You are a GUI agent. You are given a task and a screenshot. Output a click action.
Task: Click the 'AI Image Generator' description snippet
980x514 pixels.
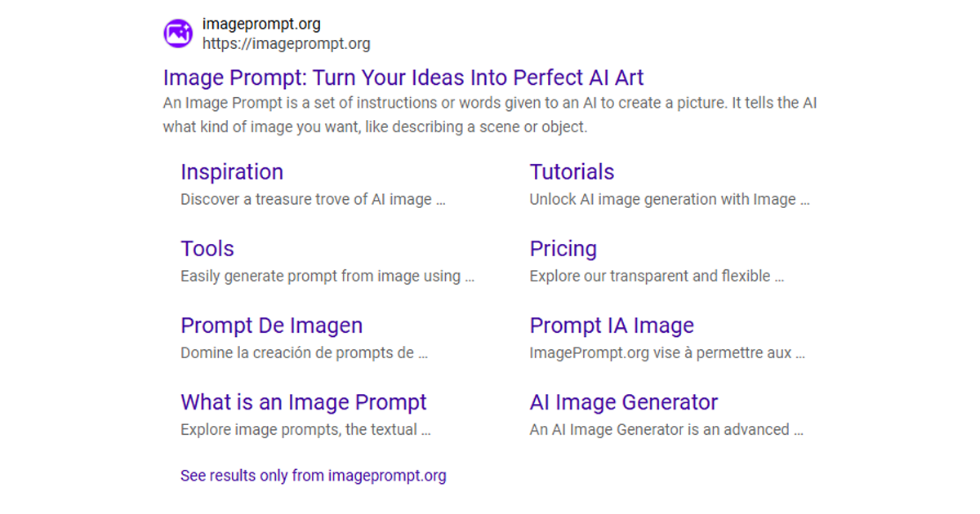[x=667, y=429]
